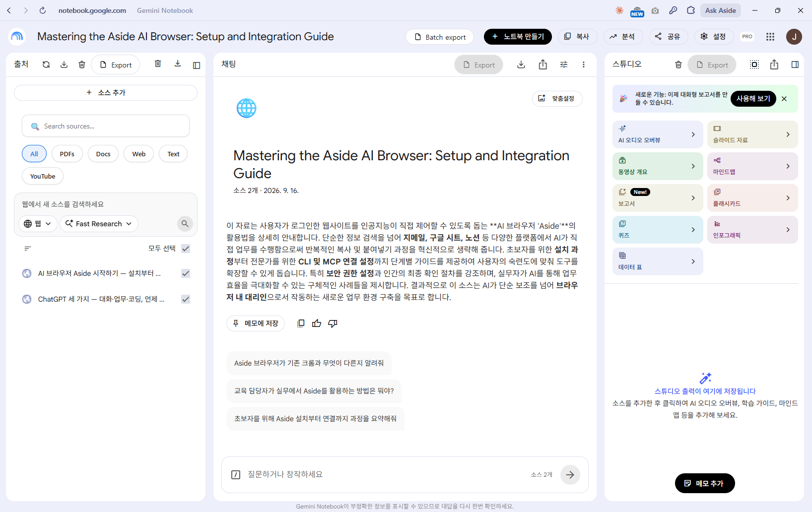Select the Text source filter chip
This screenshot has height=512, width=812.
point(173,154)
